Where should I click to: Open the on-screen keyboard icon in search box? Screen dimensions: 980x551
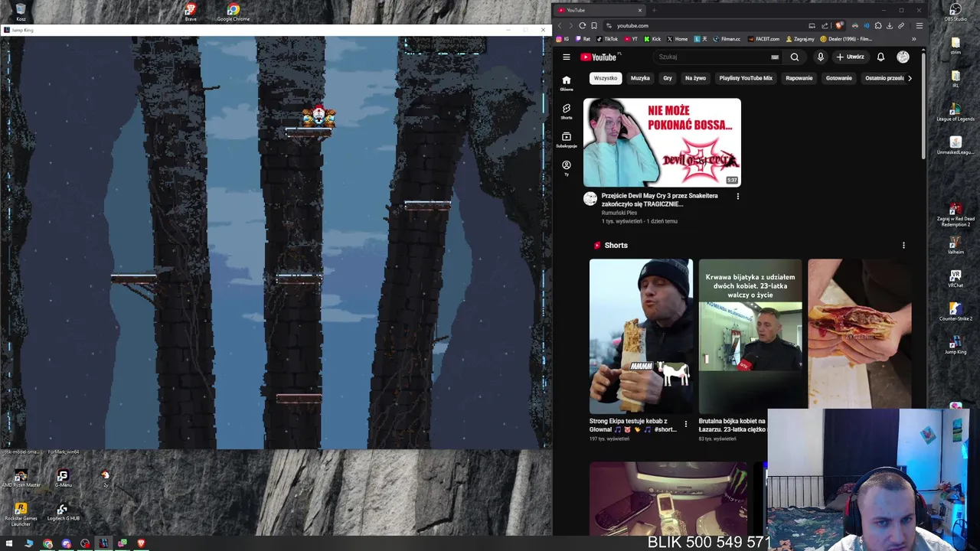775,57
